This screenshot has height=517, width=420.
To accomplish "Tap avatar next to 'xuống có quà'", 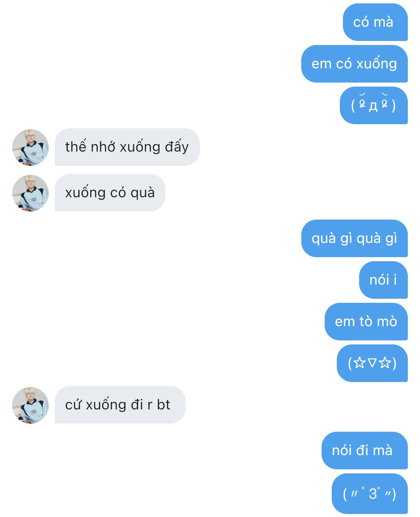I will tap(30, 193).
